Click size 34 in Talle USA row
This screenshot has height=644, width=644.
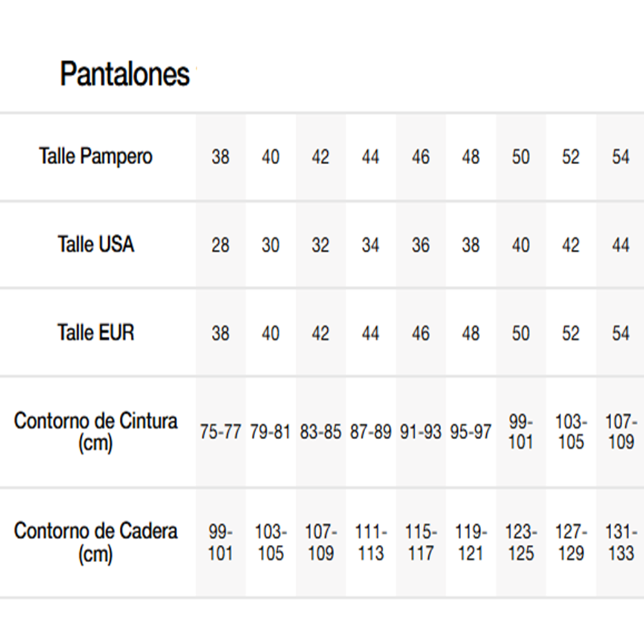370,245
